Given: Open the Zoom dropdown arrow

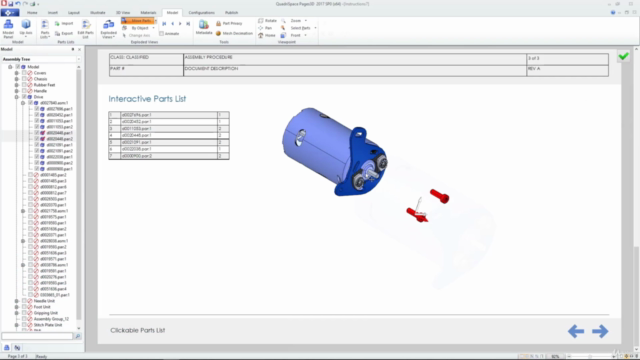Looking at the screenshot, I should click(306, 20).
